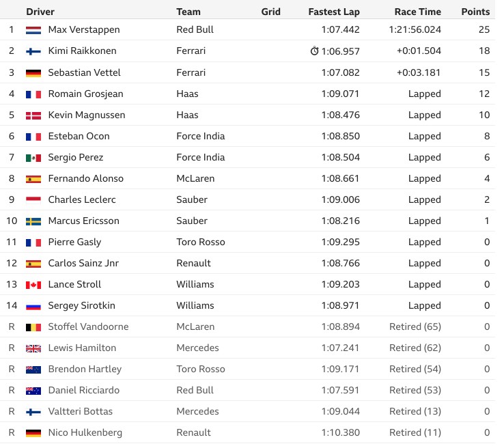Click the Mexican flag beside Sergio Perez
Image resolution: width=504 pixels, height=446 pixels.
pyautogui.click(x=33, y=158)
